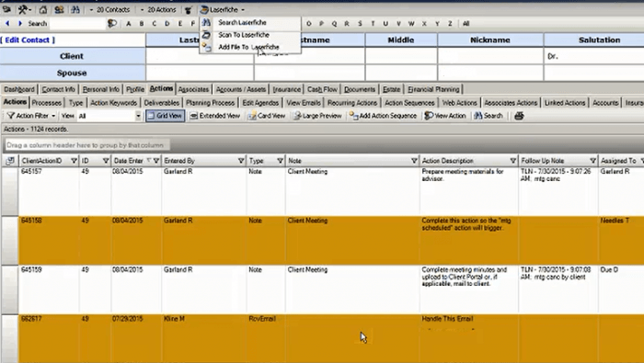Click the Client Salutation cell showing Dr.
This screenshot has width=644, height=363.
click(594, 56)
